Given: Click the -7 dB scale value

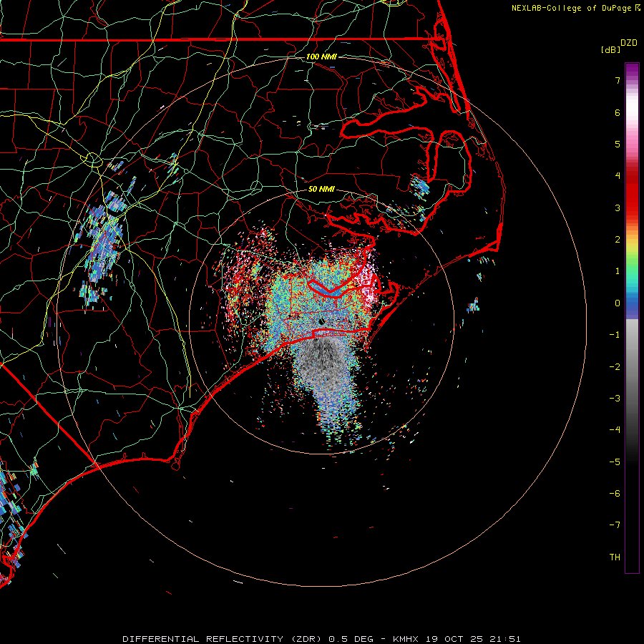Looking at the screenshot, I should (615, 525).
